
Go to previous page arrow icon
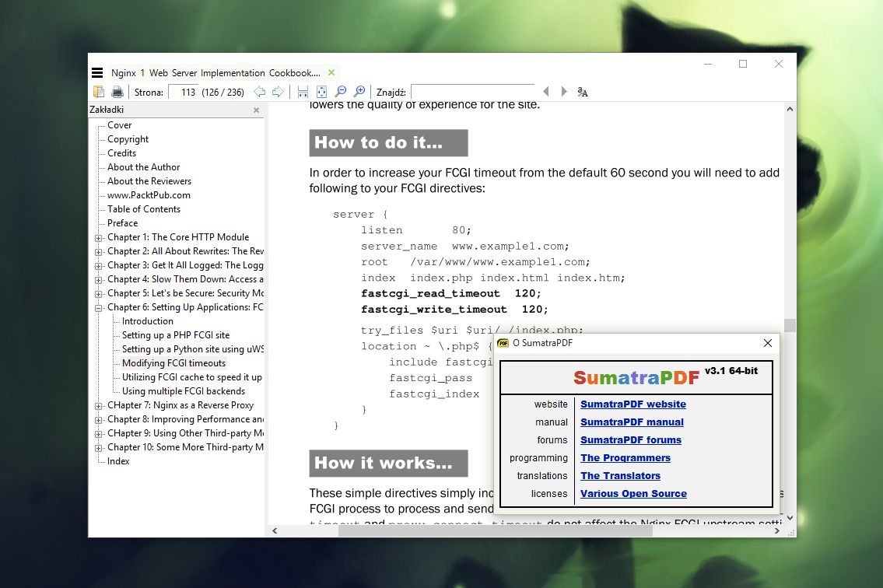[x=259, y=92]
